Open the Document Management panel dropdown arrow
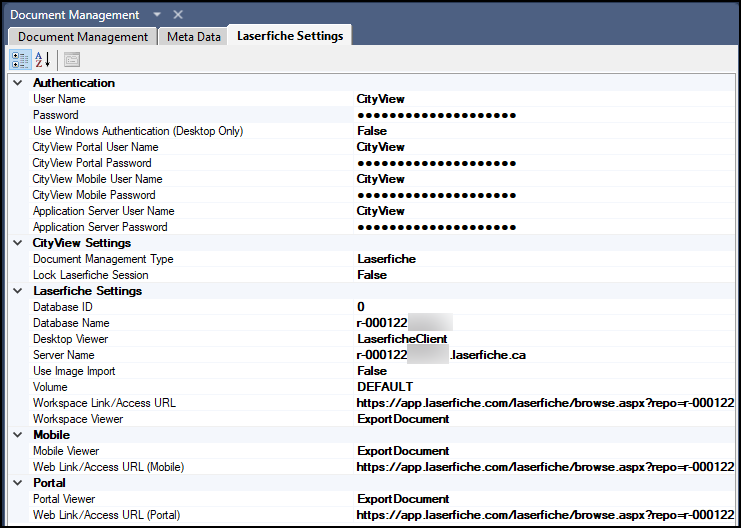Viewport: 741px width, 528px height. (157, 15)
